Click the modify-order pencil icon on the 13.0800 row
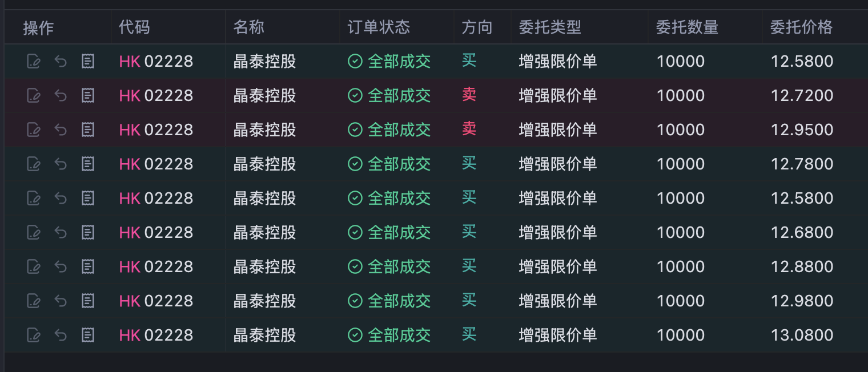868x372 pixels. [34, 335]
